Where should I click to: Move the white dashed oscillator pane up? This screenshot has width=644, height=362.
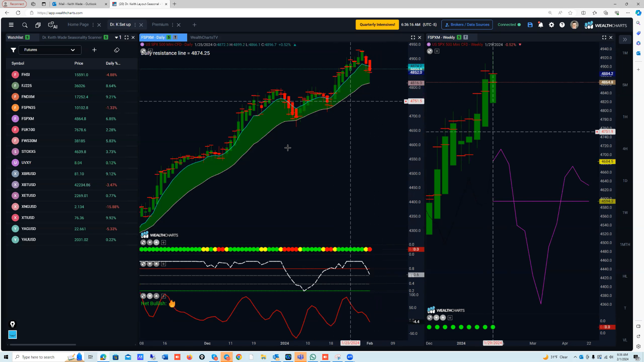156,264
